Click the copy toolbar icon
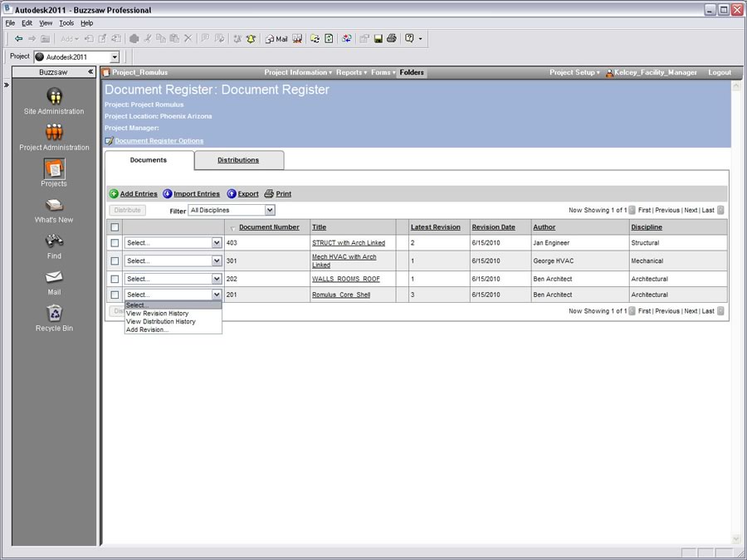Viewport: 747px width, 560px height. [x=161, y=38]
